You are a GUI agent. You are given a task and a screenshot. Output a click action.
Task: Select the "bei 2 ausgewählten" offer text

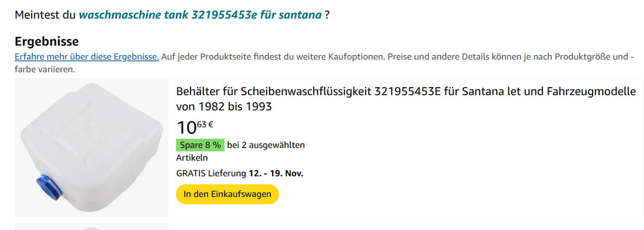click(x=266, y=145)
